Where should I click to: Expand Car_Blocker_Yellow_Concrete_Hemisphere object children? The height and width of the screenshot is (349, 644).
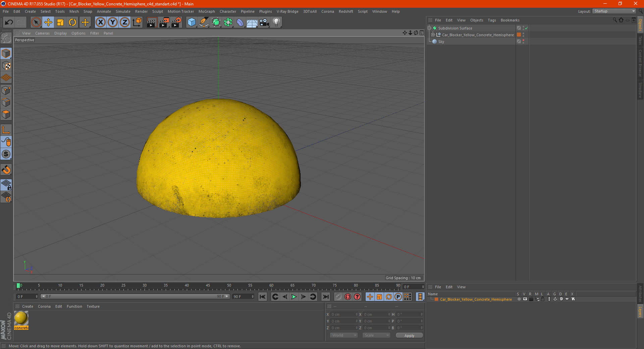433,35
